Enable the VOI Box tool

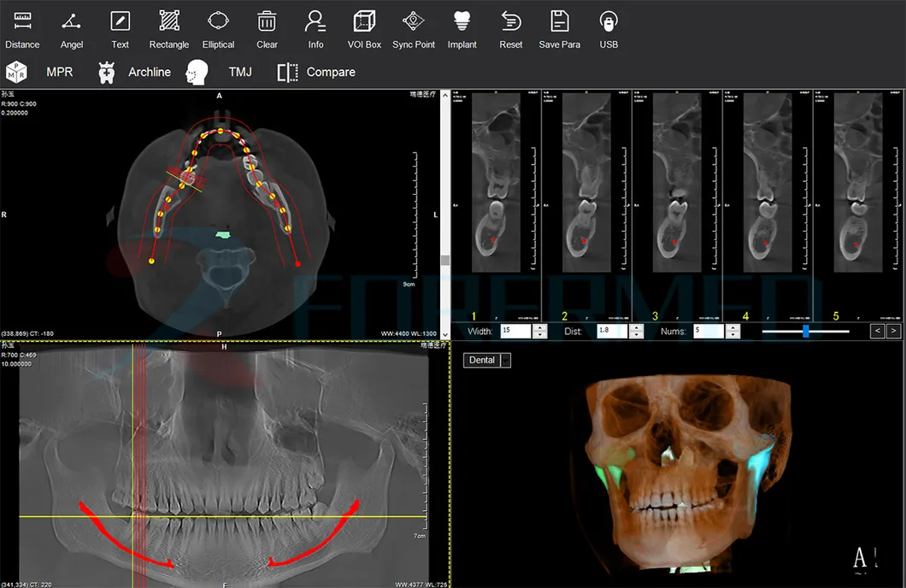[363, 26]
